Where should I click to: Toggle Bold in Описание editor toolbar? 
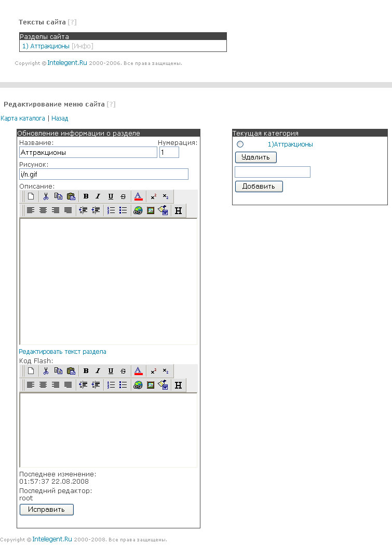tap(86, 196)
